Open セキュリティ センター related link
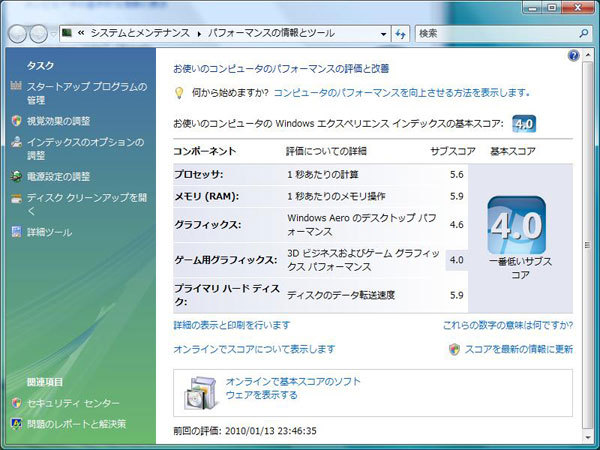 73,403
